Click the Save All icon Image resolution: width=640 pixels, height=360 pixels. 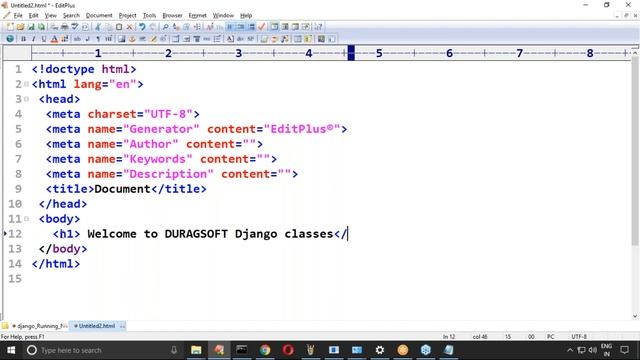(x=42, y=27)
